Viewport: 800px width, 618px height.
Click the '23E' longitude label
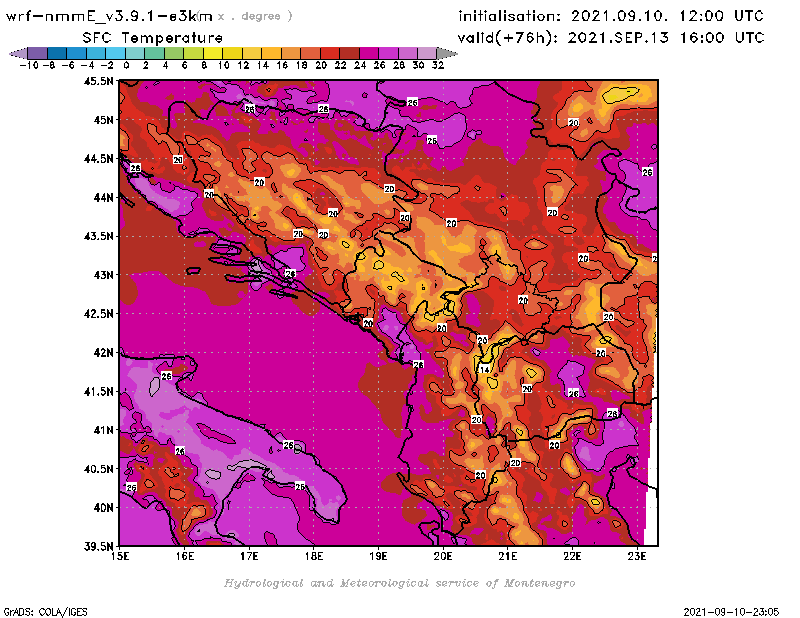pyautogui.click(x=637, y=556)
